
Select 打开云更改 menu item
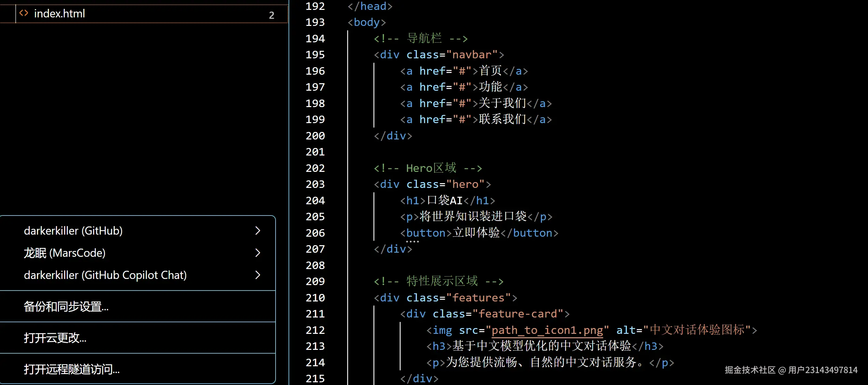click(x=55, y=338)
